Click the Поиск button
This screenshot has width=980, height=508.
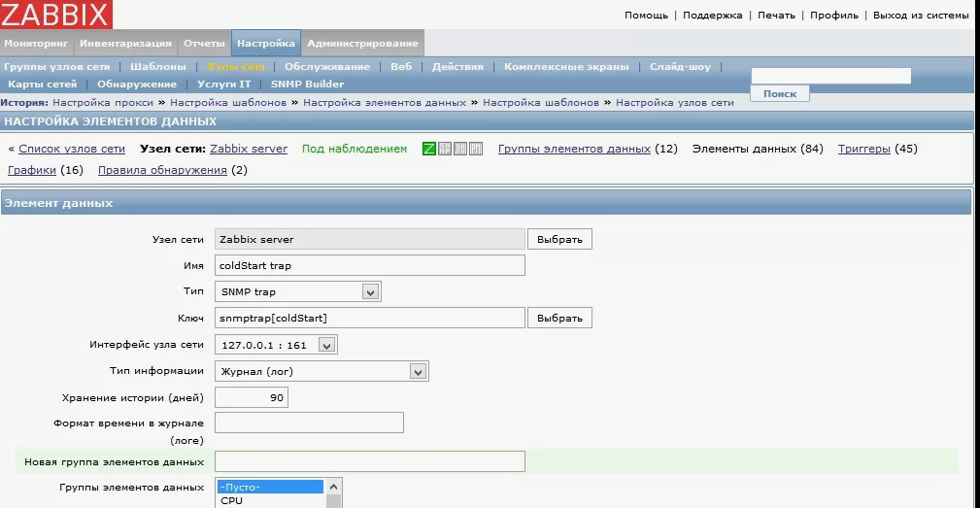pos(780,93)
